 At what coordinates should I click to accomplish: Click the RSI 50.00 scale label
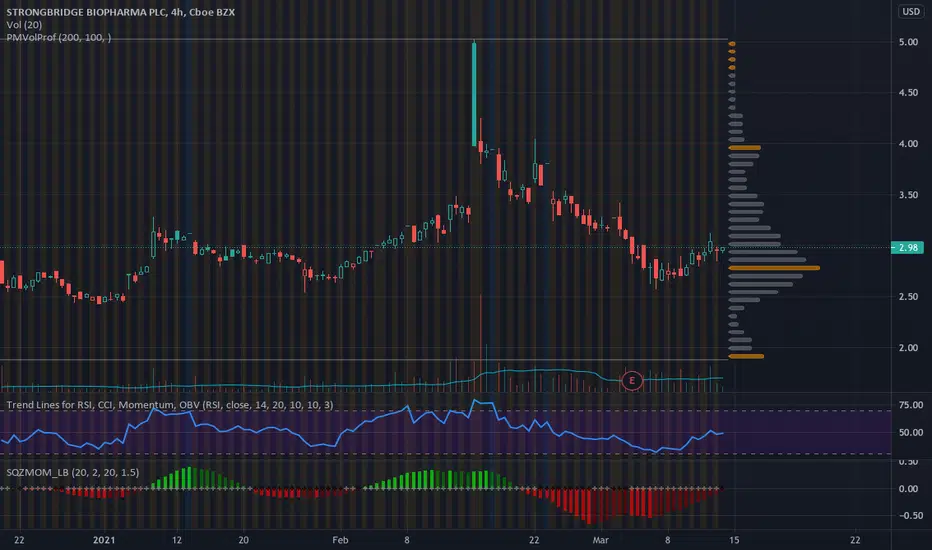tap(911, 432)
